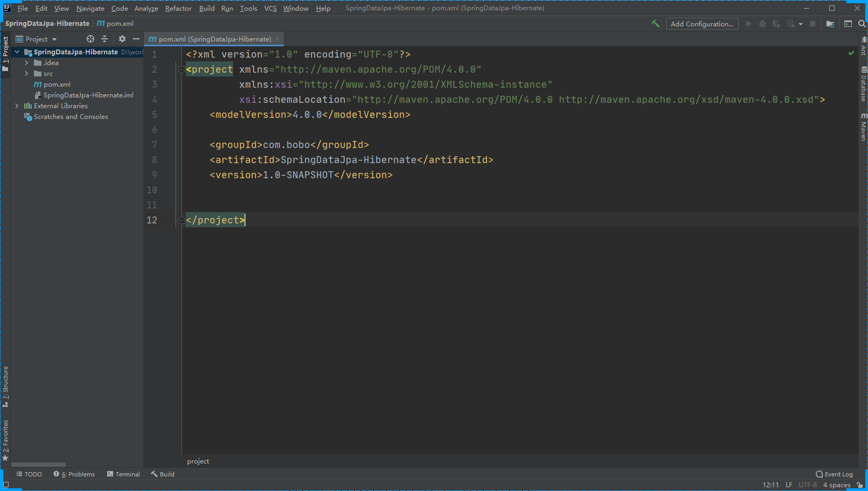Click line number 7 in the gutter
Viewport: 868px width, 491px height.
click(x=155, y=145)
